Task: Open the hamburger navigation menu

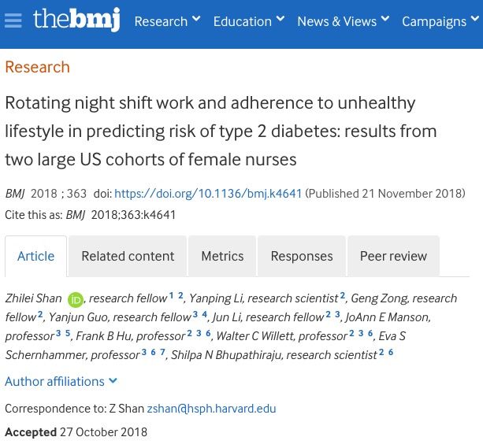Action: coord(13,20)
